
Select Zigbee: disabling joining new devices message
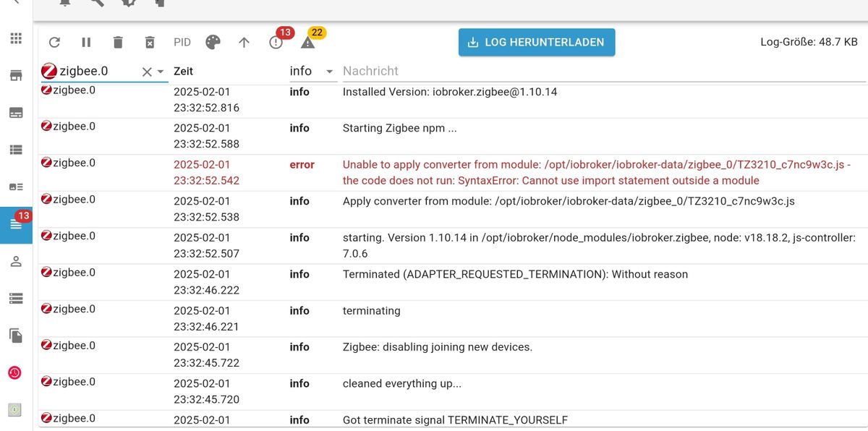coord(438,346)
